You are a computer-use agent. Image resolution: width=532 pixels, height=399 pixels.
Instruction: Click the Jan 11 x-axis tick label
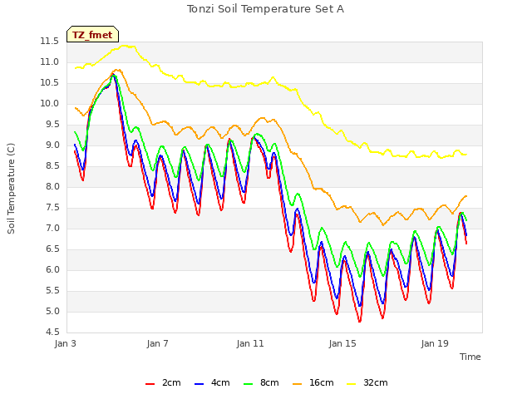(x=250, y=343)
